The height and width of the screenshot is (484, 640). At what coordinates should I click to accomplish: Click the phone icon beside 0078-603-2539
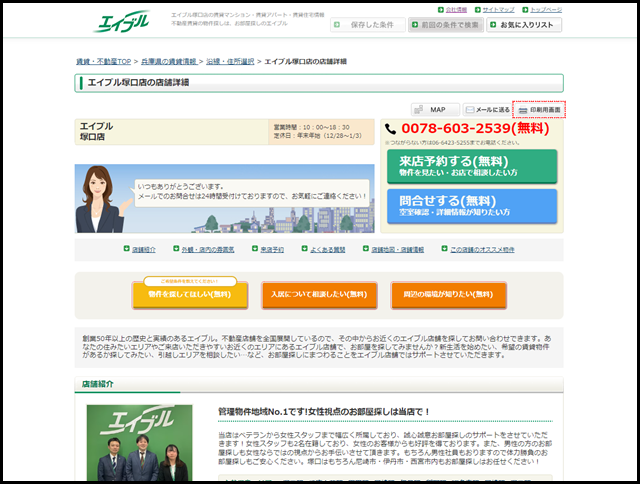[x=391, y=129]
